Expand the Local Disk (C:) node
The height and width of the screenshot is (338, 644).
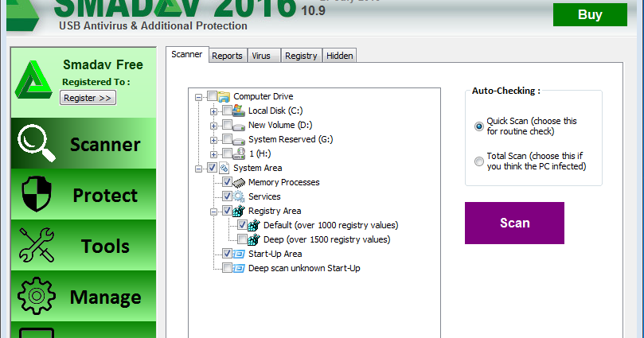pyautogui.click(x=213, y=111)
